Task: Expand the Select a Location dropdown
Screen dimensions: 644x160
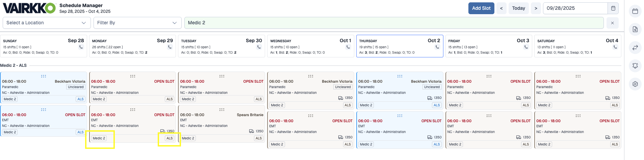Action: pyautogui.click(x=46, y=23)
